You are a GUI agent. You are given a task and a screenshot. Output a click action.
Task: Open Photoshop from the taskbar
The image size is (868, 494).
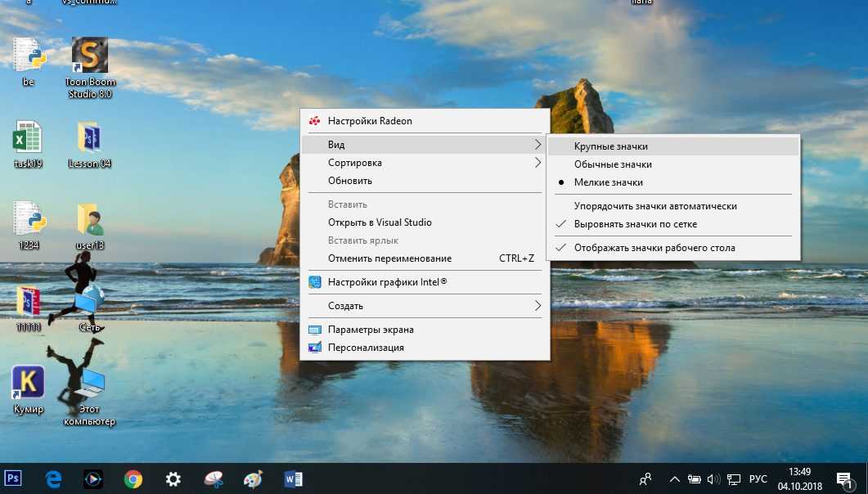click(13, 478)
